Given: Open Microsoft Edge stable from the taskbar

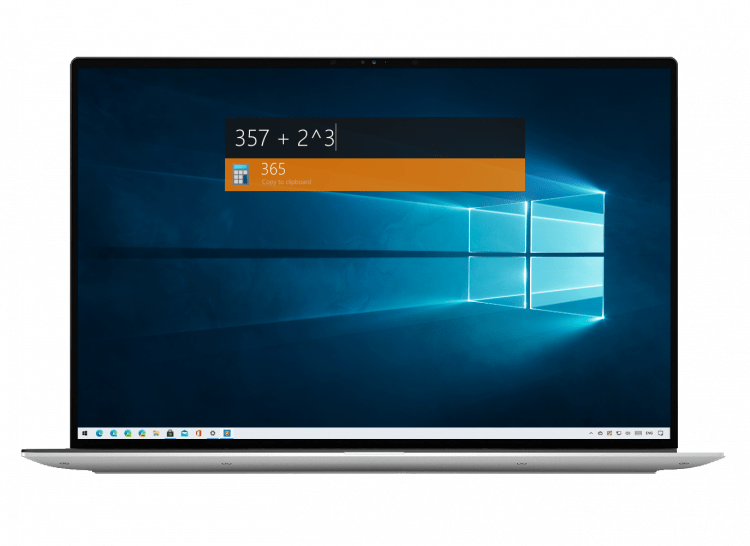Looking at the screenshot, I should (99, 433).
